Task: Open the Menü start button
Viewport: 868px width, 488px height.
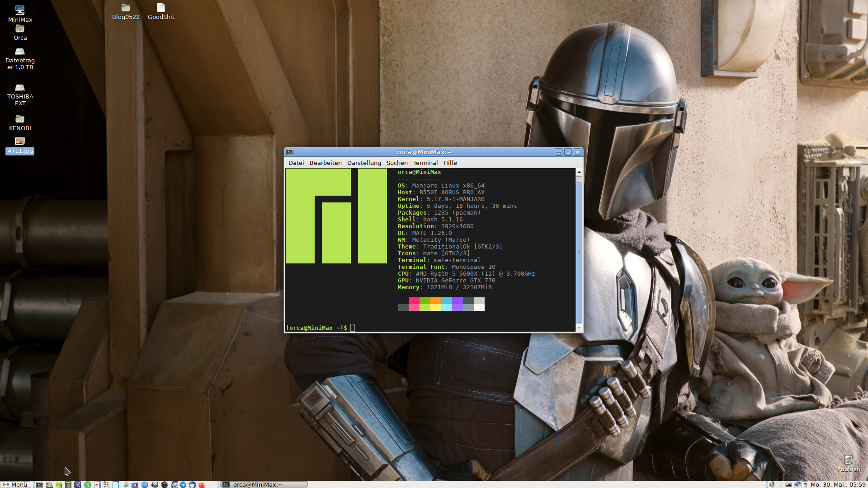Action: (15, 484)
